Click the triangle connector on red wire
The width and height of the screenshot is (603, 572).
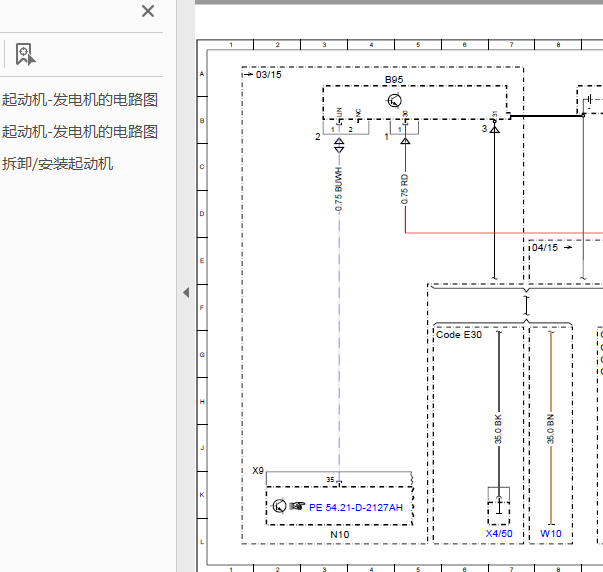[x=405, y=141]
